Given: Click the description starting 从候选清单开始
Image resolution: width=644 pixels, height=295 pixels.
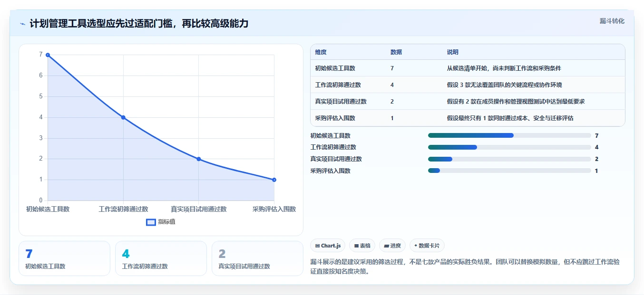Looking at the screenshot, I should click(x=504, y=68).
